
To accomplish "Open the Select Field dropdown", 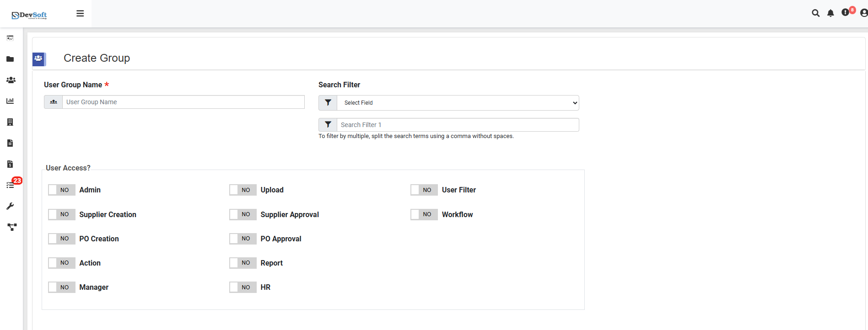I will tap(458, 103).
